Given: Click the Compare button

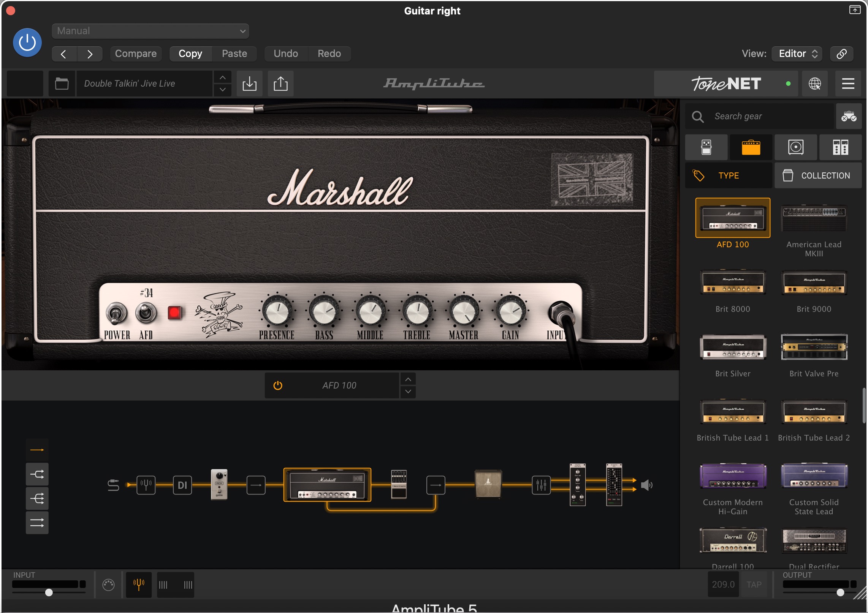Looking at the screenshot, I should click(x=136, y=54).
